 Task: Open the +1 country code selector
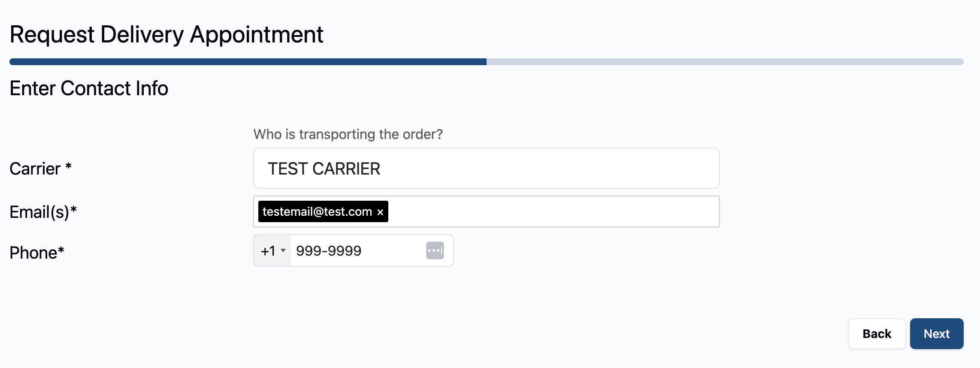point(272,250)
